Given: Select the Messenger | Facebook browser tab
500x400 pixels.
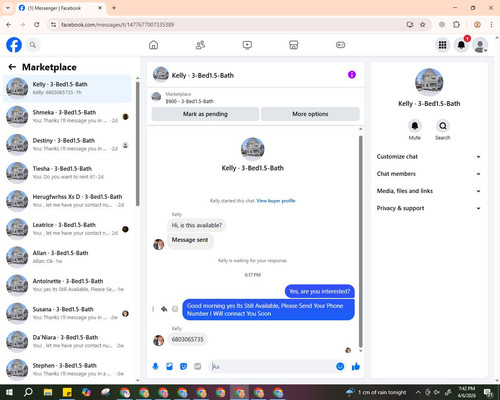Looking at the screenshot, I should point(61,8).
